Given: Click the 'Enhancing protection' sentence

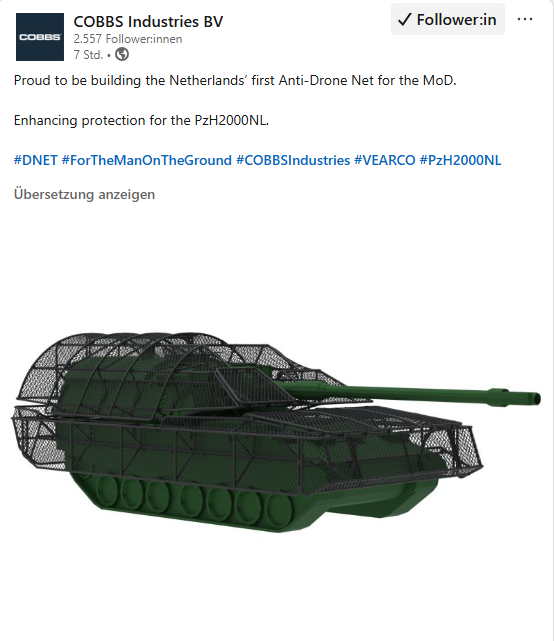Looking at the screenshot, I should coord(141,121).
